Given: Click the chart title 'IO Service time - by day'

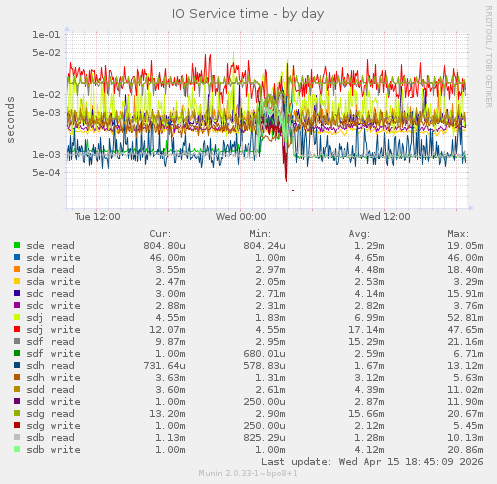Looking at the screenshot, I should (x=248, y=14).
